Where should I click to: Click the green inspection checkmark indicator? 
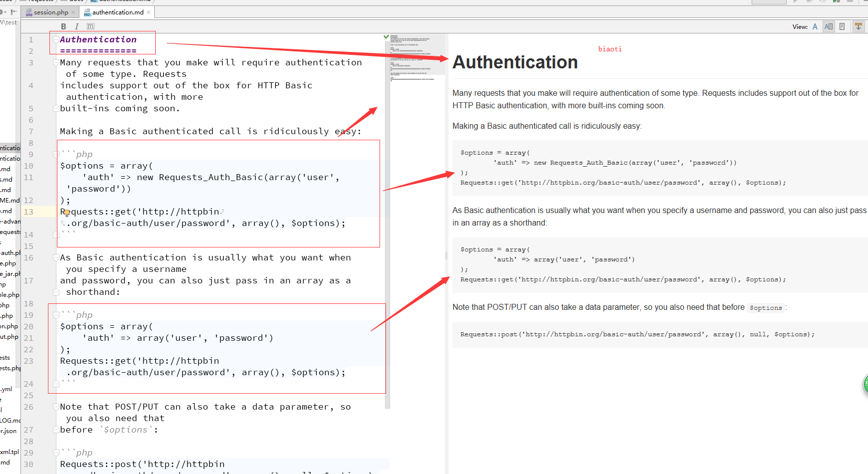coord(386,37)
